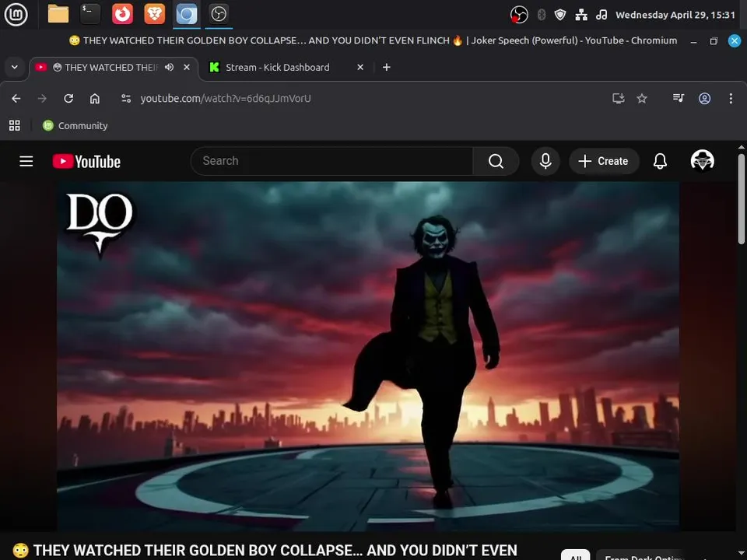Open the apps grid in bookmarks bar

[15, 125]
